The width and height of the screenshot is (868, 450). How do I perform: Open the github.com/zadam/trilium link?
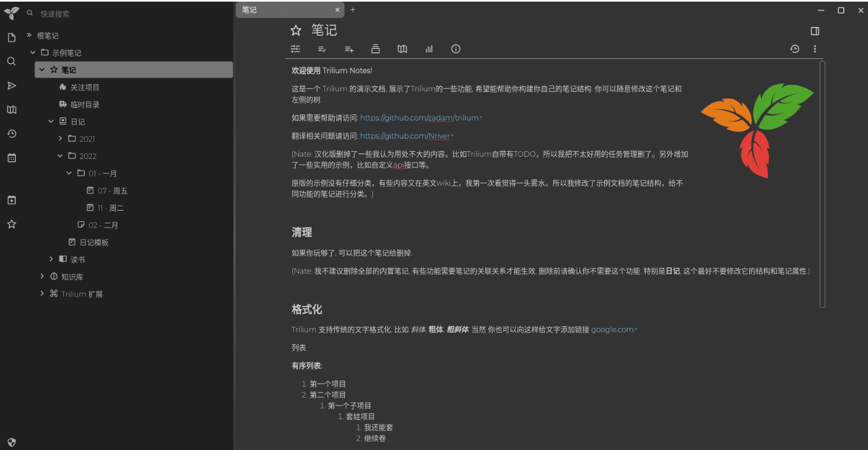421,118
